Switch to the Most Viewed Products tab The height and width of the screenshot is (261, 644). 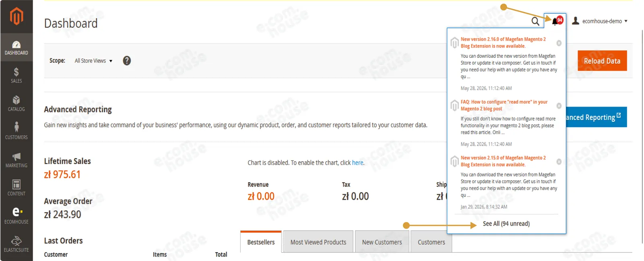point(318,242)
